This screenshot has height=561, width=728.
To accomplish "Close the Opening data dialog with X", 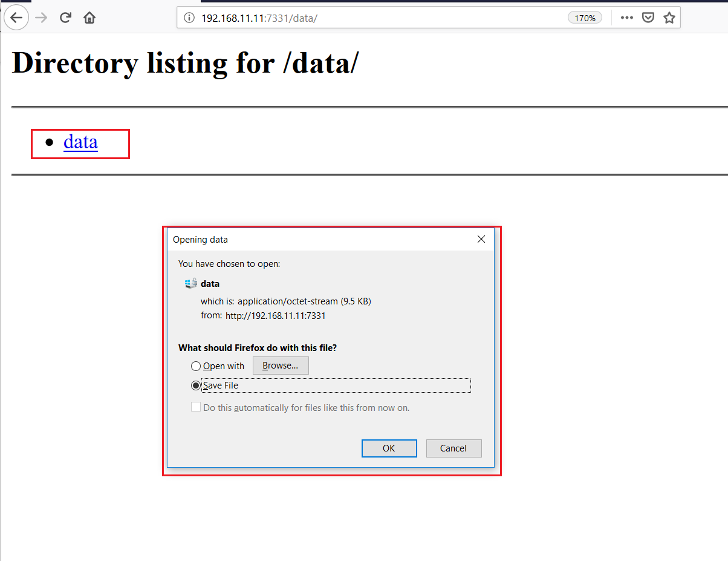I will tap(481, 239).
